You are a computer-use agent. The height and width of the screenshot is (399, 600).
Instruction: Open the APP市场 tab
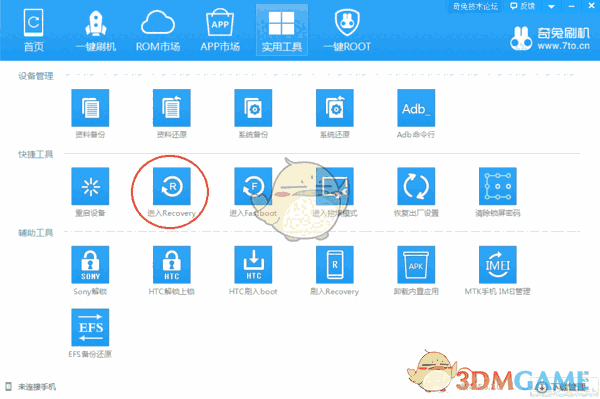pos(220,30)
